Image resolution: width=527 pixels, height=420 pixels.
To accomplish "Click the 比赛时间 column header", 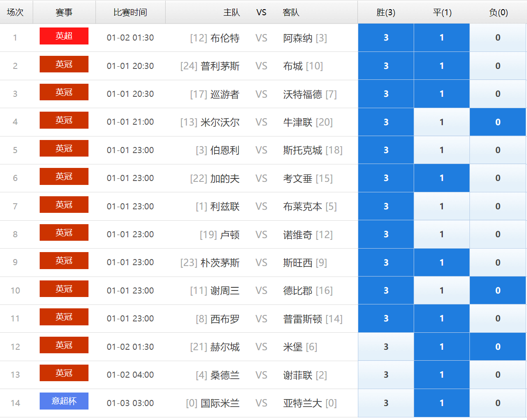I will [130, 12].
